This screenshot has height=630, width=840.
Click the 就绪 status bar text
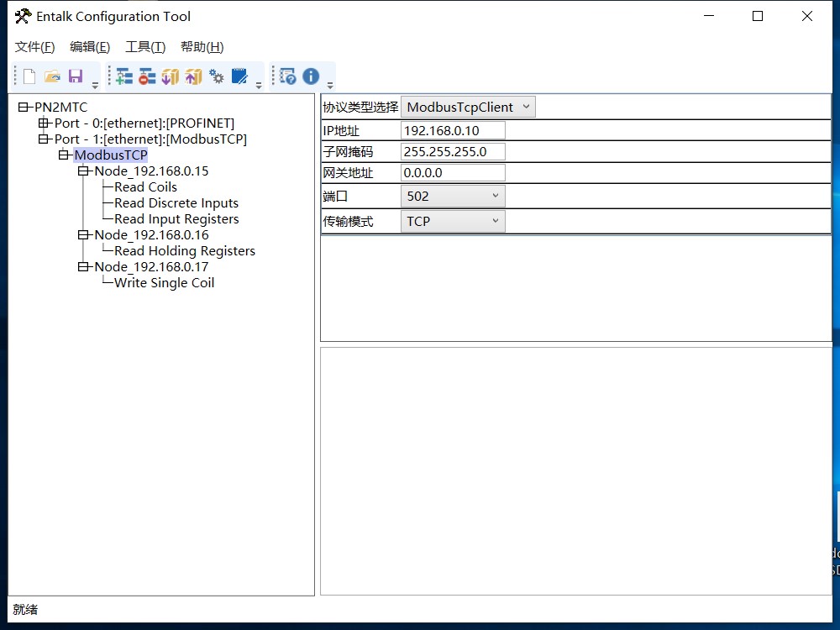25,610
